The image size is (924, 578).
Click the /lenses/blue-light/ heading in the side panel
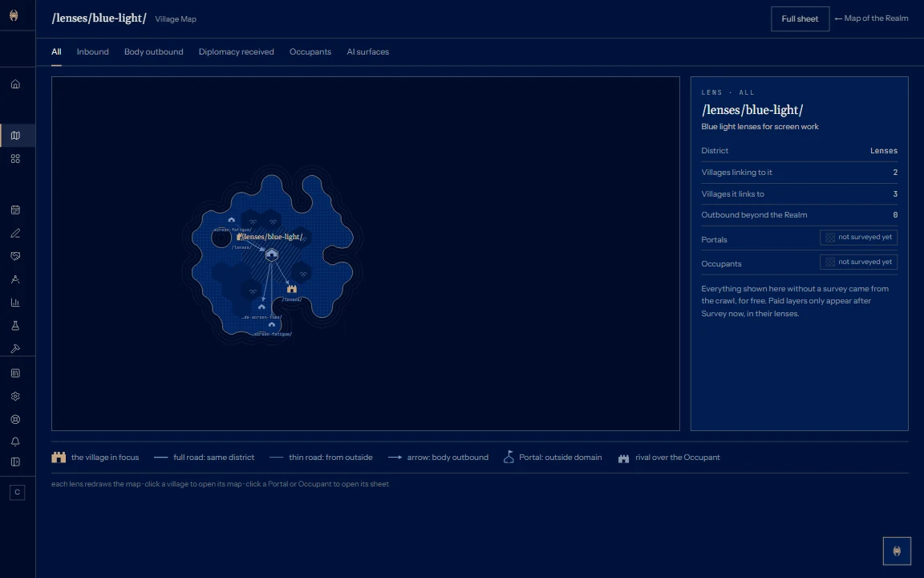752,110
